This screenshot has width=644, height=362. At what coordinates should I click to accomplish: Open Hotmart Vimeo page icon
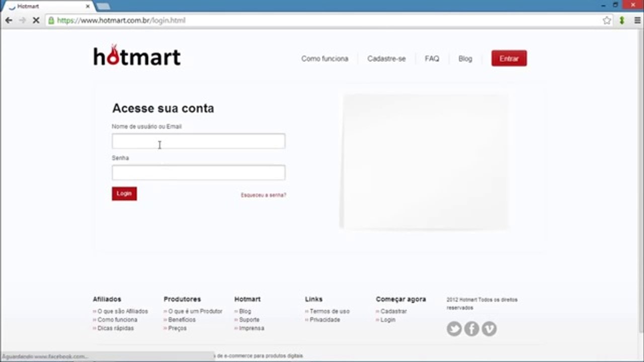[489, 329]
